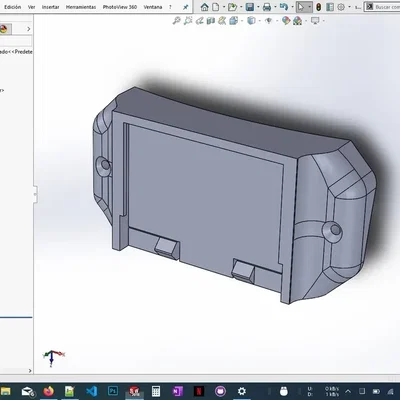Expand the New document dropdown arrow
400x400 pixels.
point(224,7)
